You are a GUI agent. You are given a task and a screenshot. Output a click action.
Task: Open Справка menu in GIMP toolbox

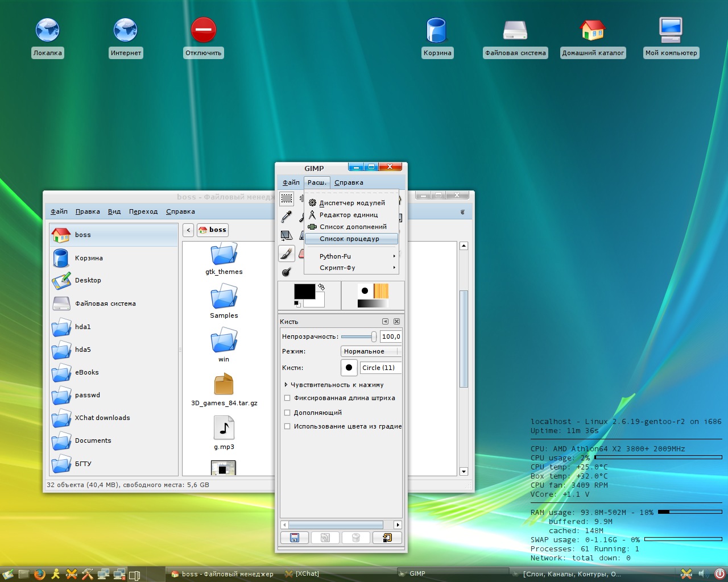[x=349, y=182]
